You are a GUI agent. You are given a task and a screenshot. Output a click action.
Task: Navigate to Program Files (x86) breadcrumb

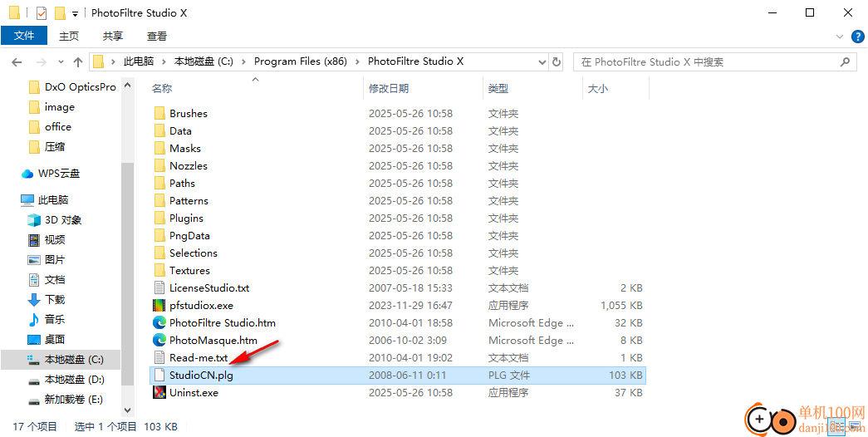pyautogui.click(x=301, y=61)
